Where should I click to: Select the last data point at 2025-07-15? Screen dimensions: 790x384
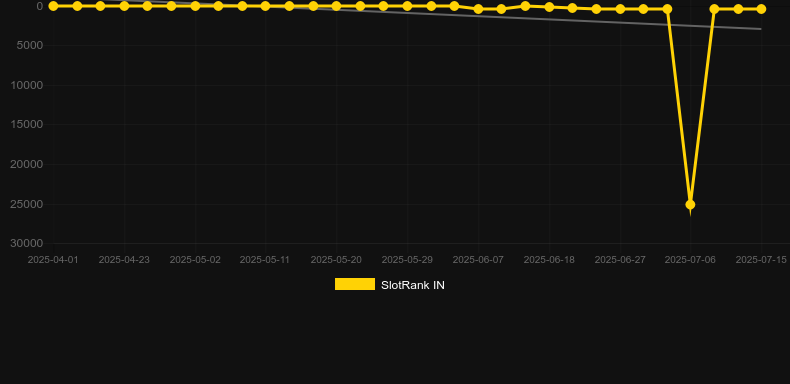pyautogui.click(x=761, y=9)
